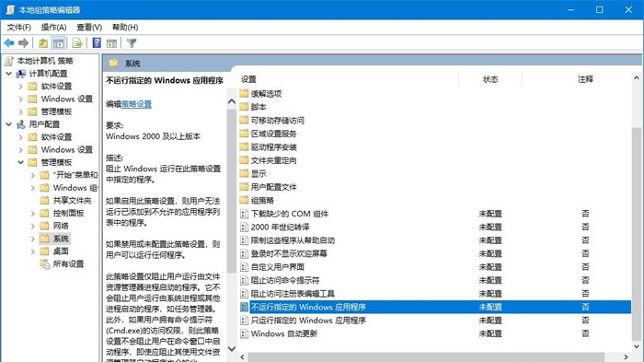644x362 pixels.
Task: Collapse the 用户配置 tree node
Action: pyautogui.click(x=8, y=124)
